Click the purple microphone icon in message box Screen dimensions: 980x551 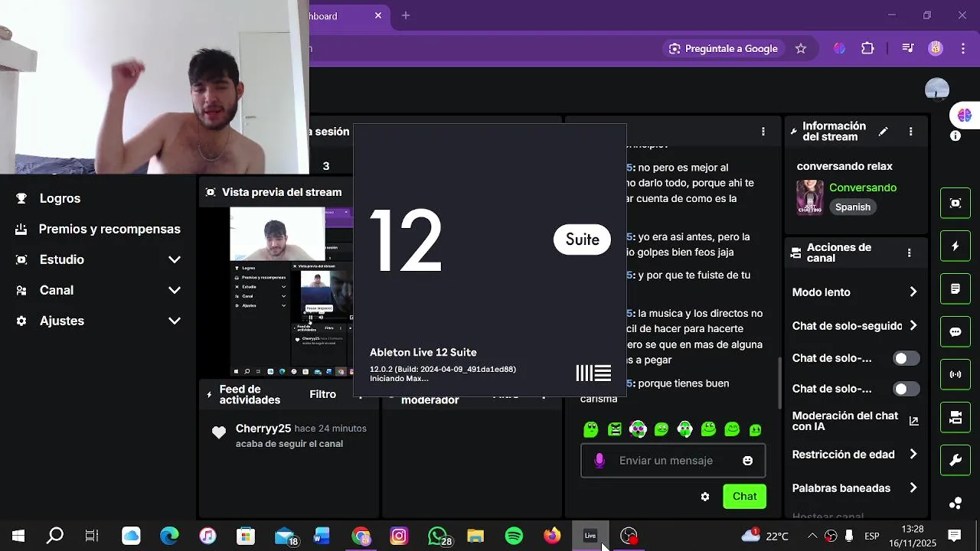tap(599, 461)
